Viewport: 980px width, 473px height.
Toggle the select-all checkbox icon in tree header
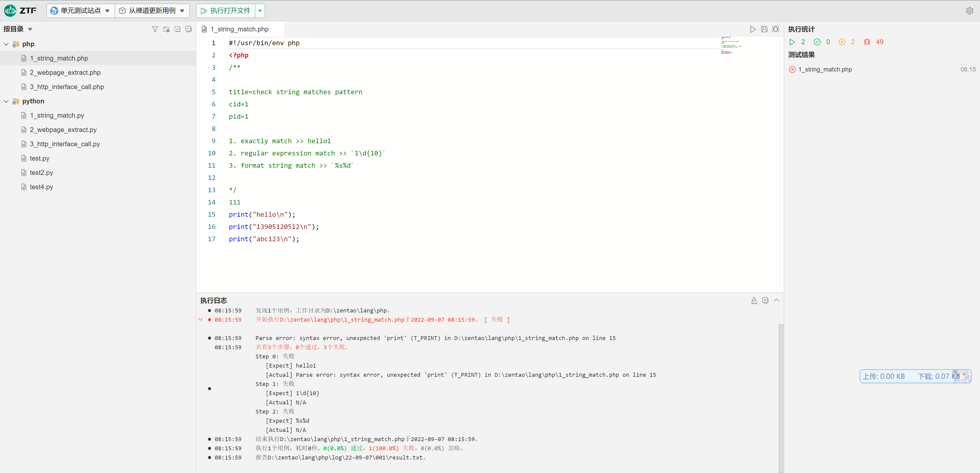tap(177, 29)
